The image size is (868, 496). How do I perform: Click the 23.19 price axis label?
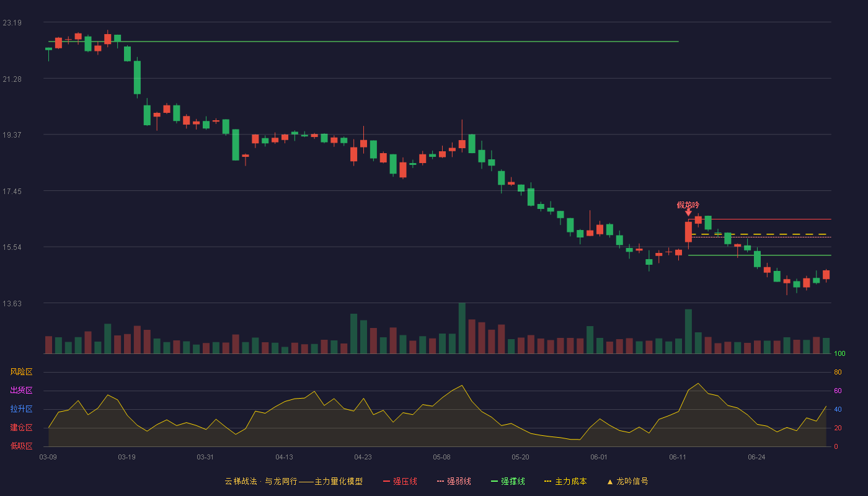12,23
